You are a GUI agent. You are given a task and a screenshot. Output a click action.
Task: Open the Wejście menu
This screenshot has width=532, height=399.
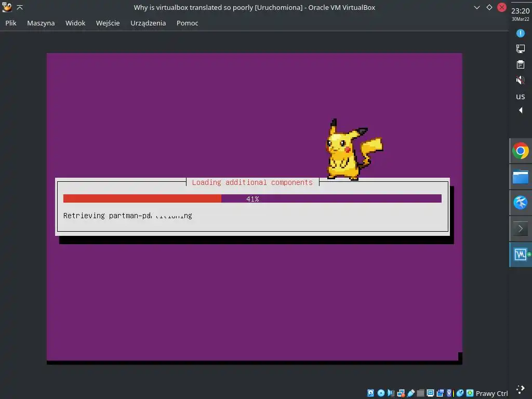(108, 23)
